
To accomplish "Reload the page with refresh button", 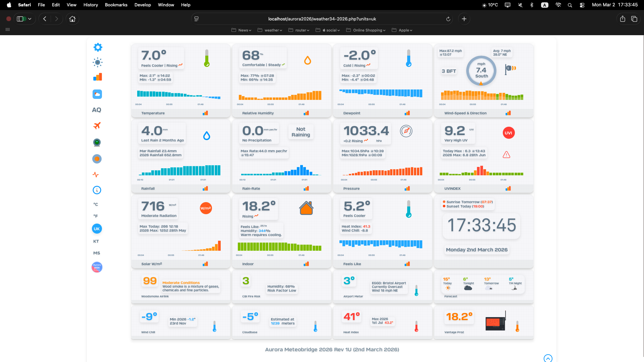I will click(x=448, y=19).
